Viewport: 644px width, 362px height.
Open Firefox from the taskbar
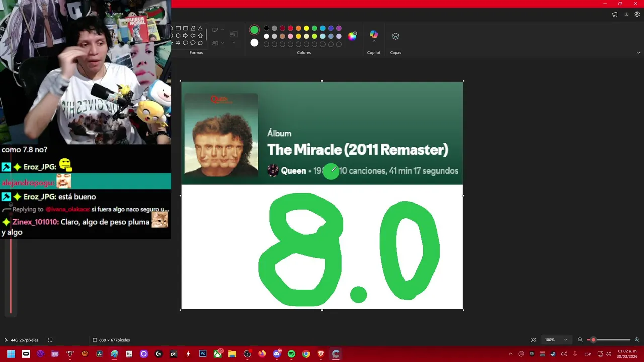[x=262, y=354]
